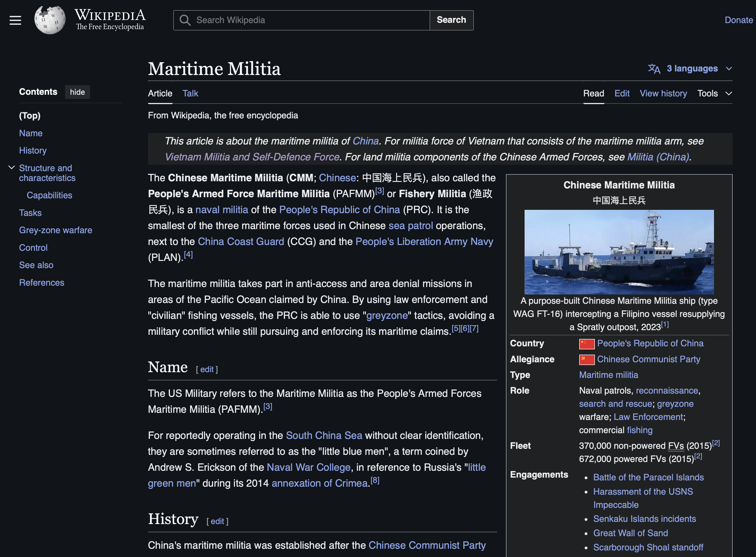Open the China Coast Guard link
This screenshot has width=756, height=557.
point(241,241)
